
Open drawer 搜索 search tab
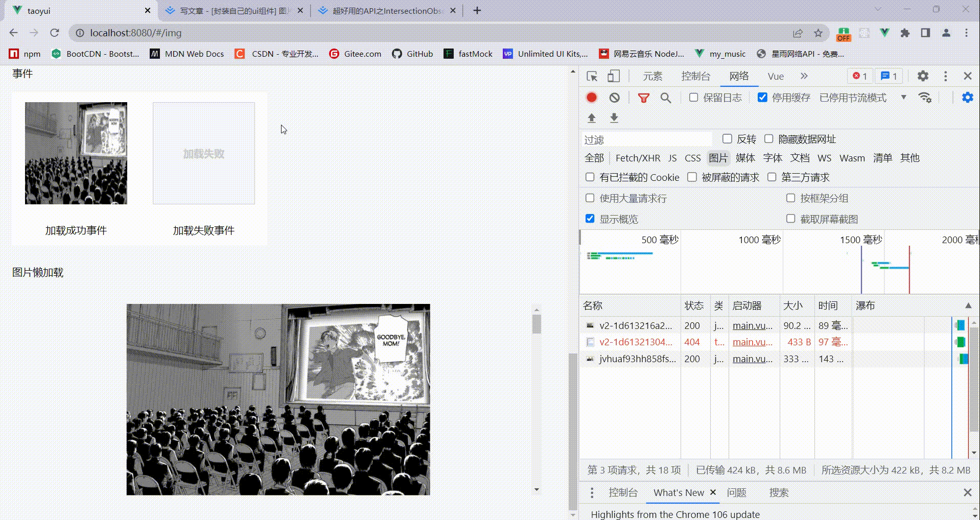click(x=779, y=492)
